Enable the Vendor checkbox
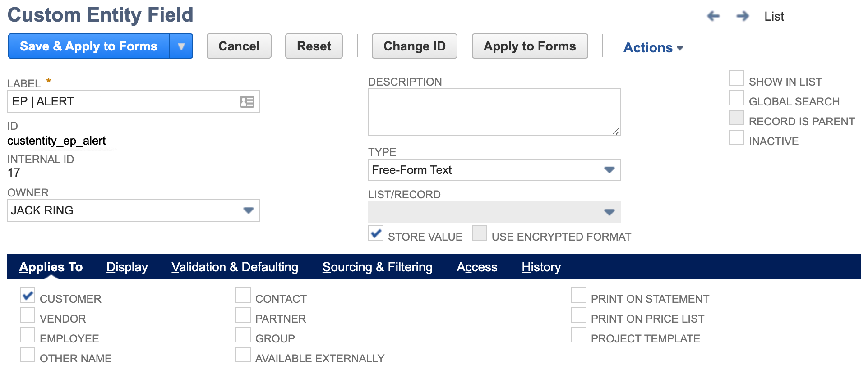868x374 pixels. [28, 315]
